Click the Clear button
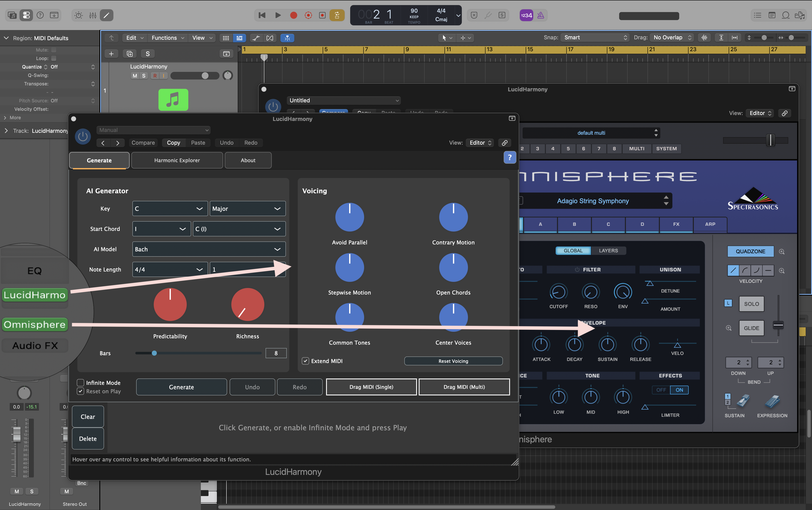The height and width of the screenshot is (510, 812). tap(88, 416)
